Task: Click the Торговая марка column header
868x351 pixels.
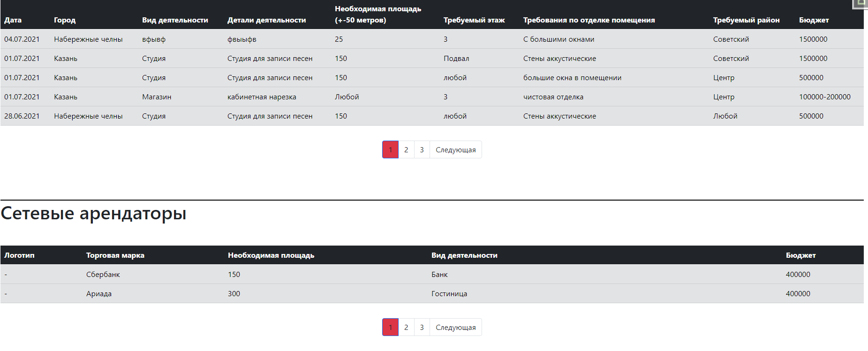Action: pyautogui.click(x=115, y=255)
